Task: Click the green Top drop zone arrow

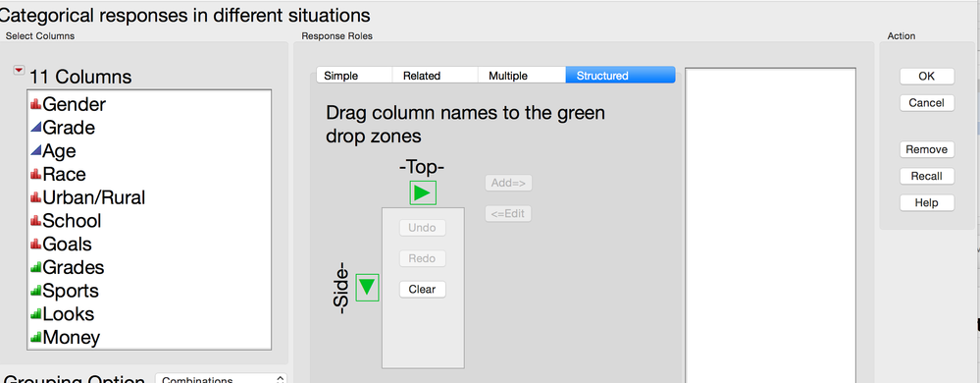Action: click(423, 192)
